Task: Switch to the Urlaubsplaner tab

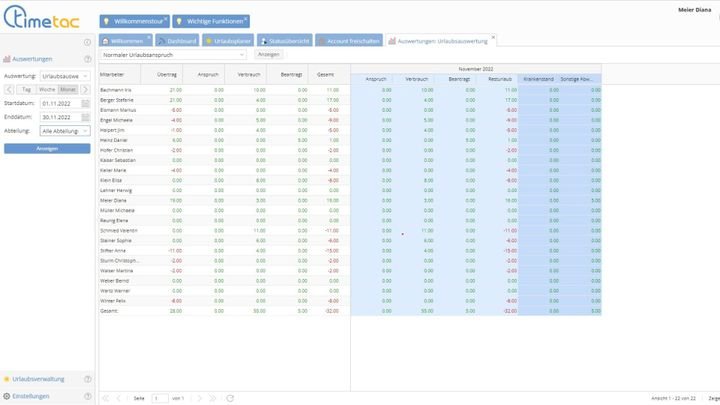Action: (x=222, y=40)
